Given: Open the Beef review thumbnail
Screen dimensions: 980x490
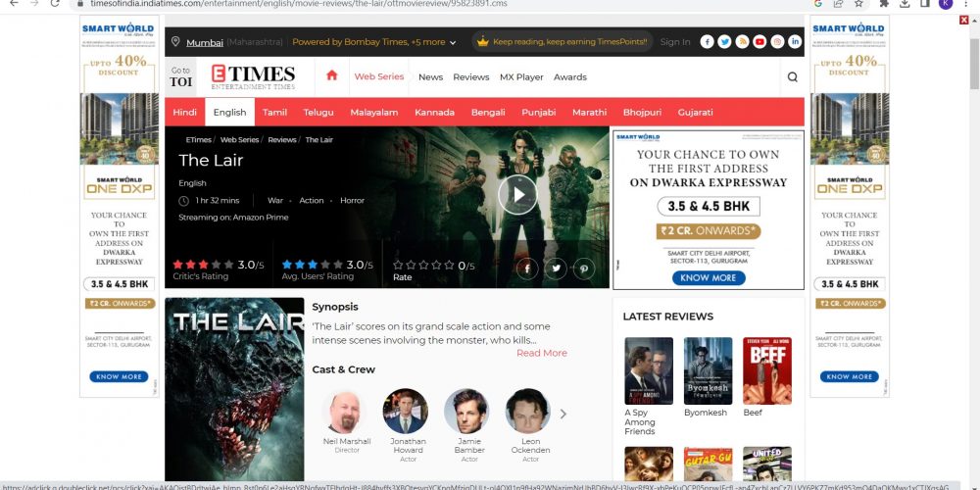Looking at the screenshot, I should tap(767, 370).
